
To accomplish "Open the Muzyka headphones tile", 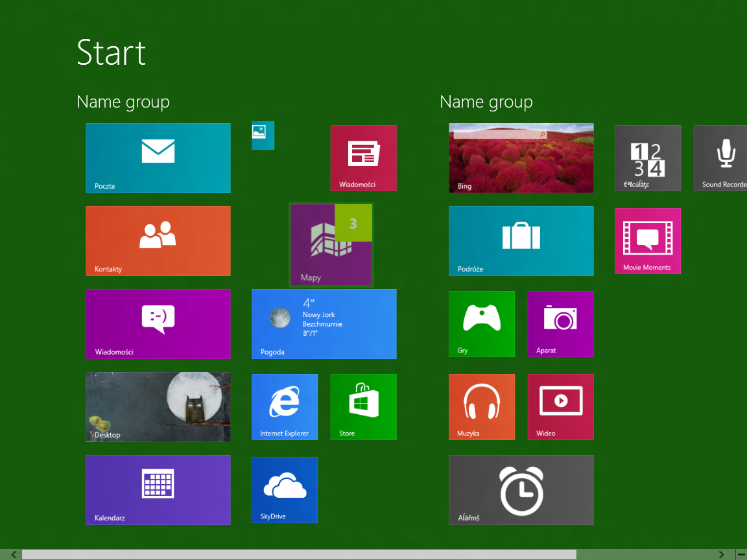I will (482, 406).
